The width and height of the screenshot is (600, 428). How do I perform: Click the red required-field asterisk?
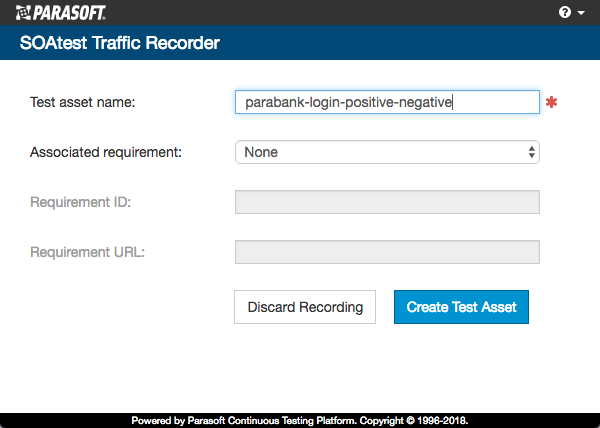point(551,103)
